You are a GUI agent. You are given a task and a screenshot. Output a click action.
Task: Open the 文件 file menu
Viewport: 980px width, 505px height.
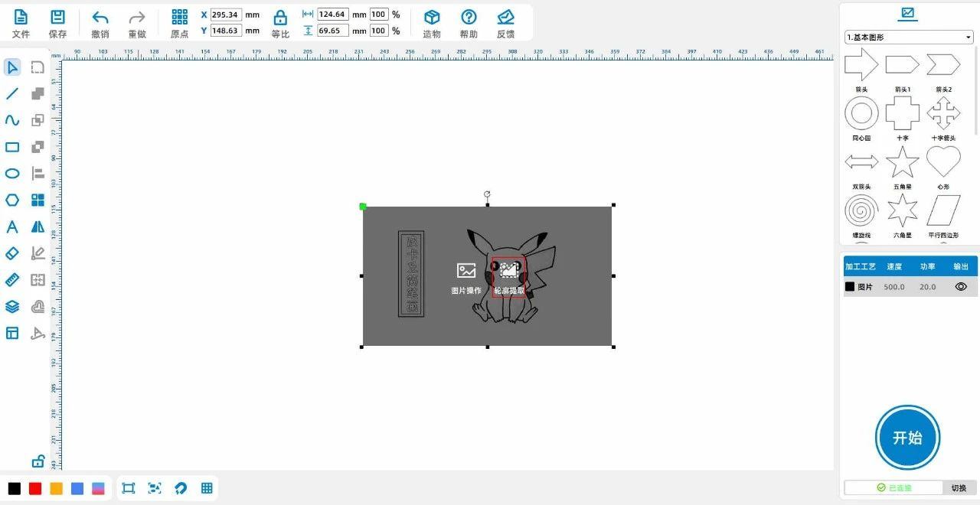[21, 18]
